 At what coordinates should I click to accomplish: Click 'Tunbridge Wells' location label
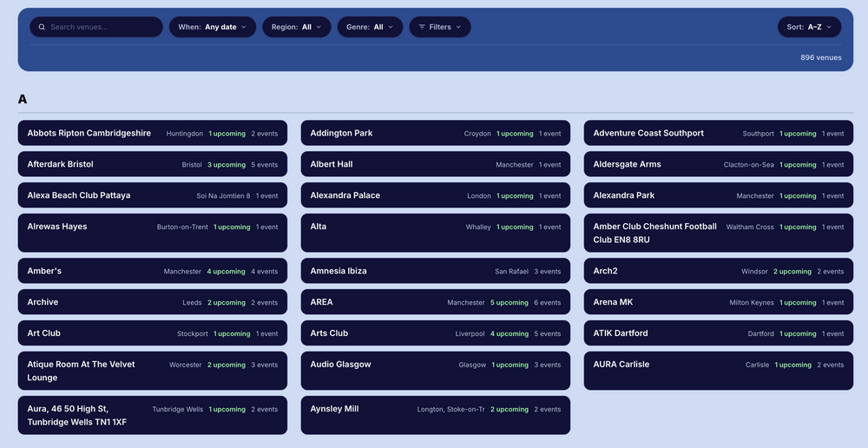pos(178,410)
